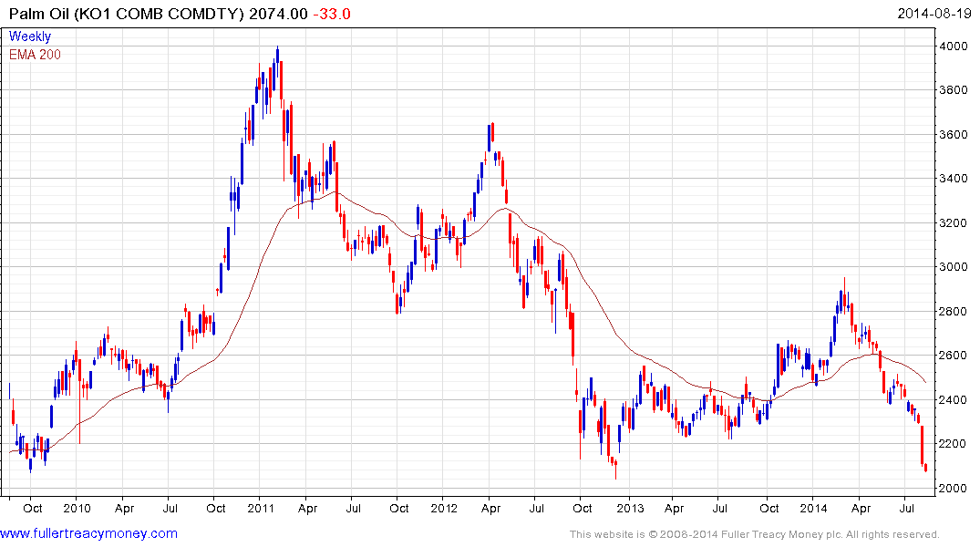Click the 3600 price axis label
Screen dimensions: 980x547
click(x=954, y=134)
